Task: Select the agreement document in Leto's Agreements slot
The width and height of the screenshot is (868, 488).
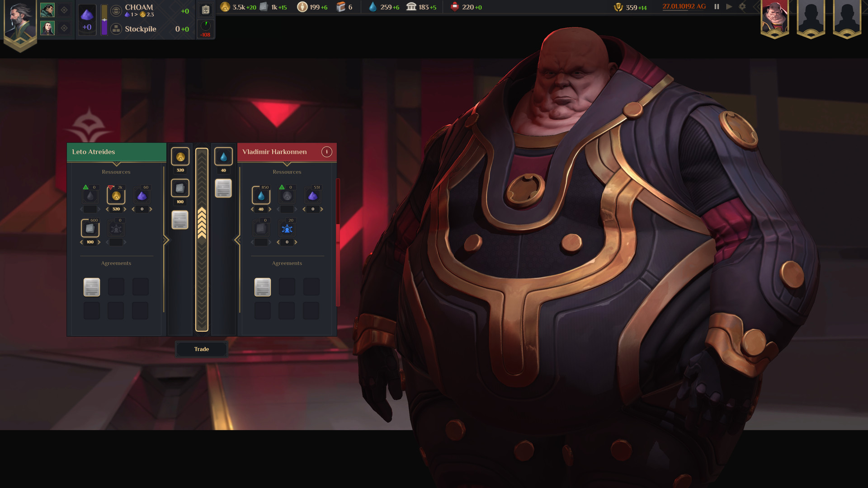Action: (92, 286)
